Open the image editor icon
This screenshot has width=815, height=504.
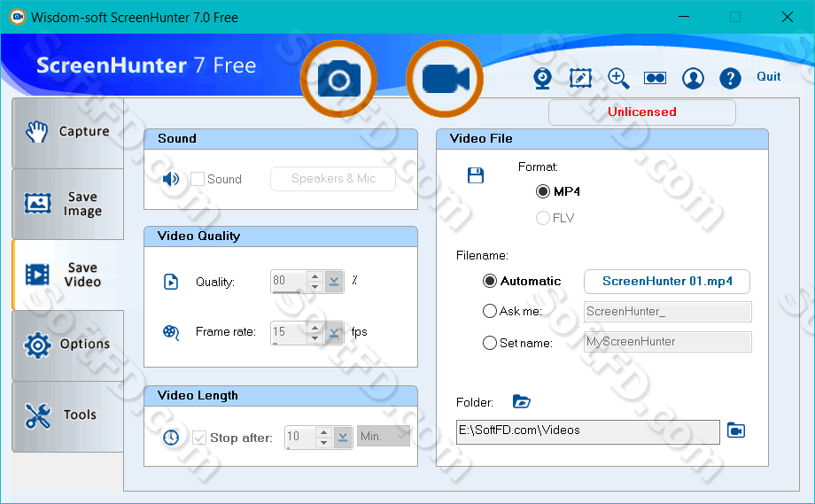(580, 79)
